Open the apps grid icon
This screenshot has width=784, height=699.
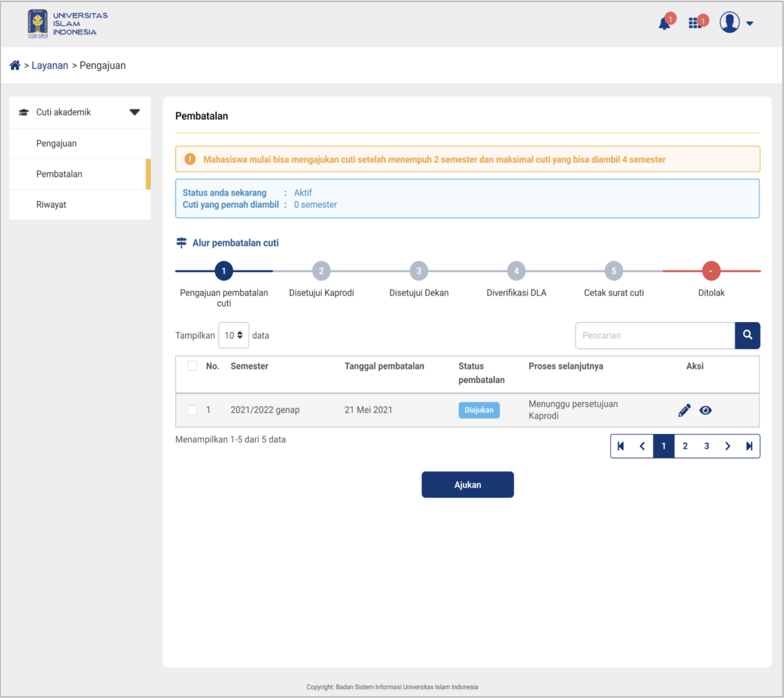[x=695, y=23]
